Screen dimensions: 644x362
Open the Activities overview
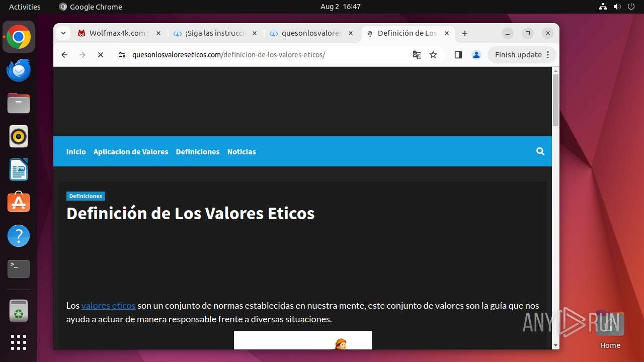[25, 7]
